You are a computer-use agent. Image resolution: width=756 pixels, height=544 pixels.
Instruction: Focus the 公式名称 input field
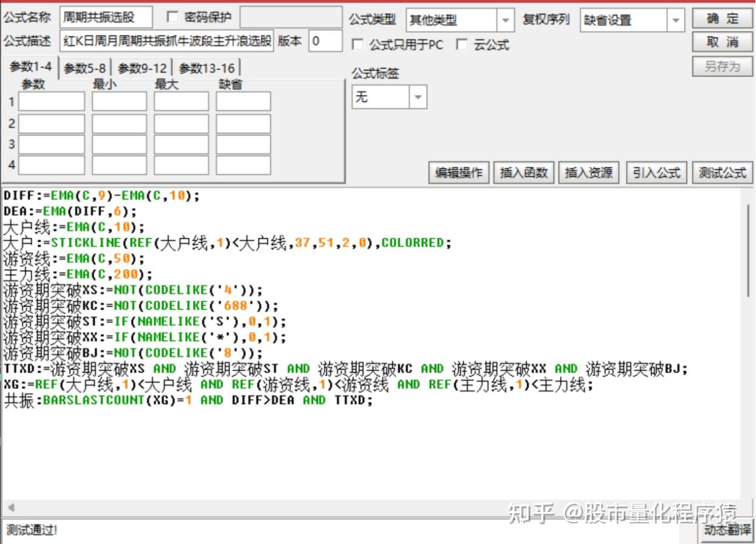(x=106, y=18)
